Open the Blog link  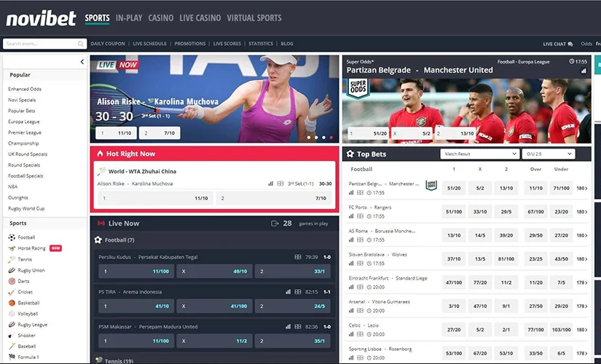287,44
